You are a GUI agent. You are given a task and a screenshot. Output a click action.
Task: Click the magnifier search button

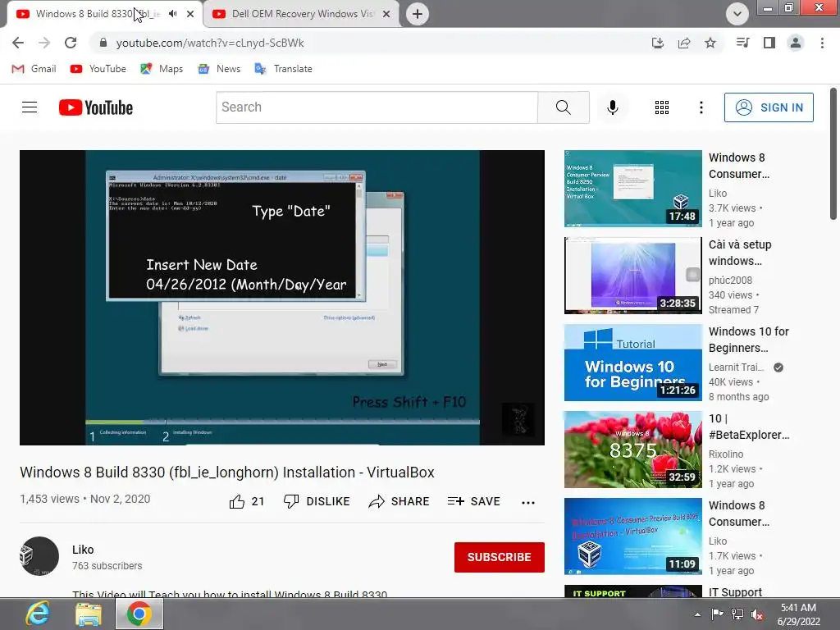coord(563,107)
